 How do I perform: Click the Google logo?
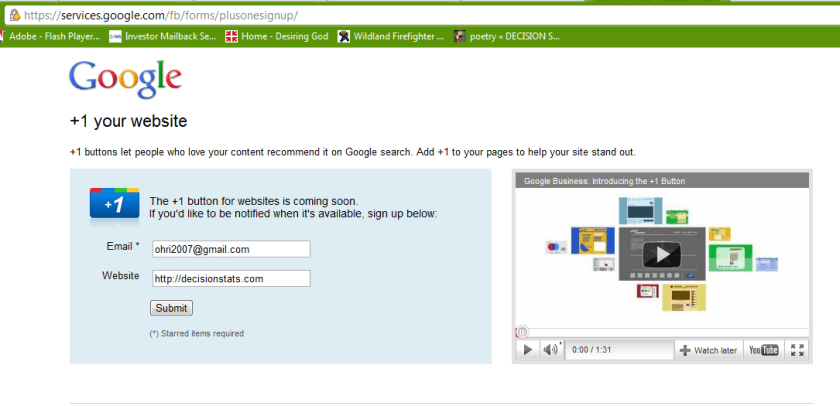[x=125, y=79]
